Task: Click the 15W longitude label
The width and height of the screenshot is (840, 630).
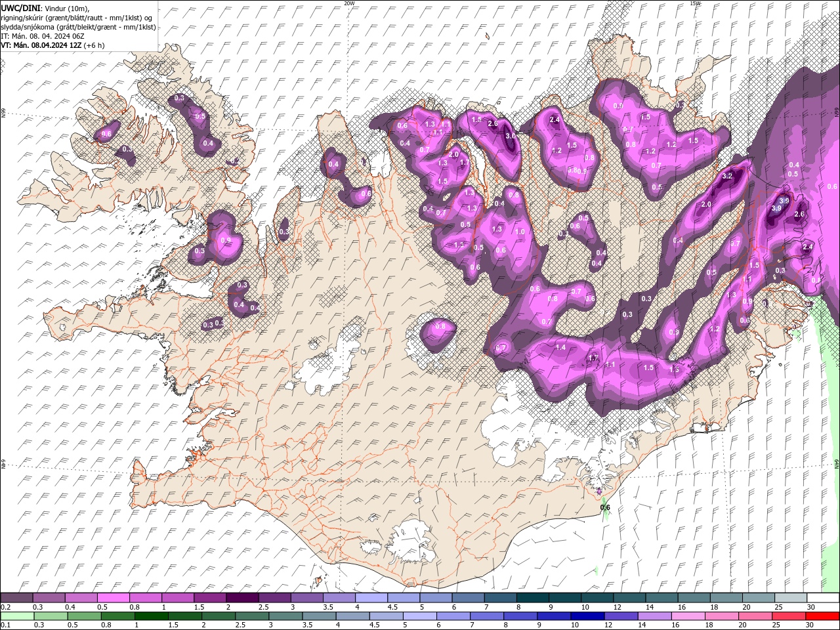Action: pyautogui.click(x=695, y=3)
